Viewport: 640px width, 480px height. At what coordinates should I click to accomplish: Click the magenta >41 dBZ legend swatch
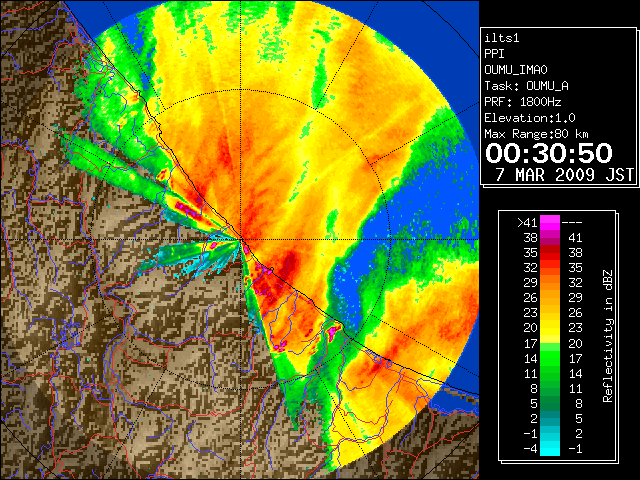tap(550, 223)
